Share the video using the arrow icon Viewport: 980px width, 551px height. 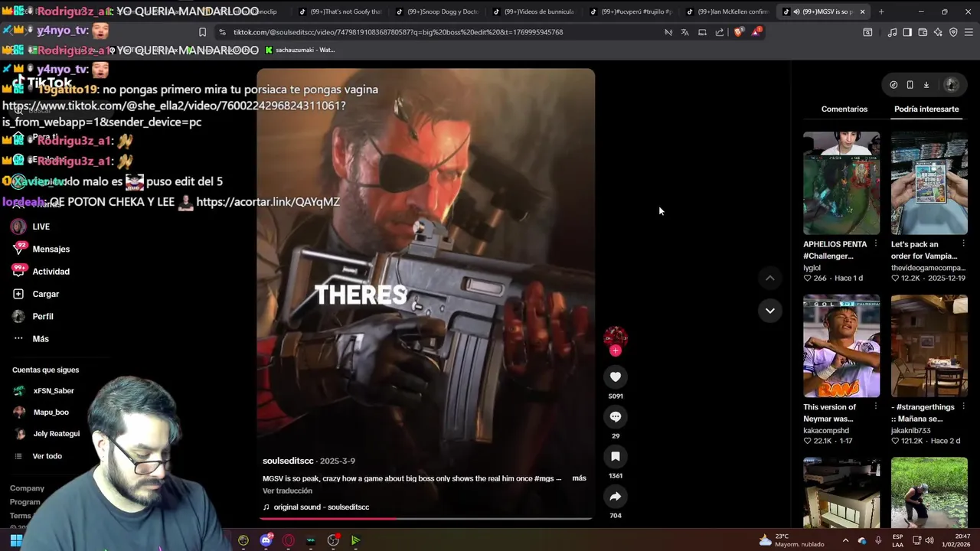click(616, 496)
